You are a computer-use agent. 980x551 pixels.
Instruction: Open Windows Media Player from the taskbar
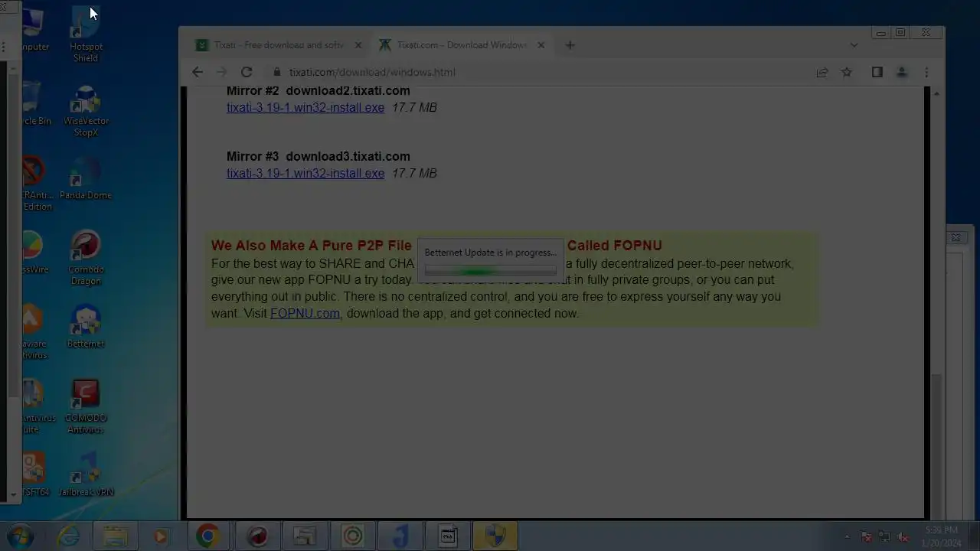coord(161,536)
